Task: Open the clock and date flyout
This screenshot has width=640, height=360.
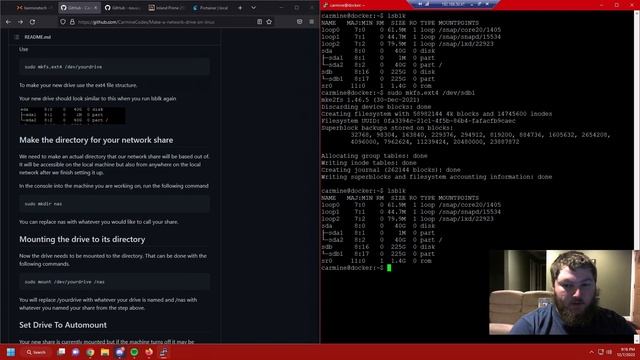Action: tap(626, 352)
